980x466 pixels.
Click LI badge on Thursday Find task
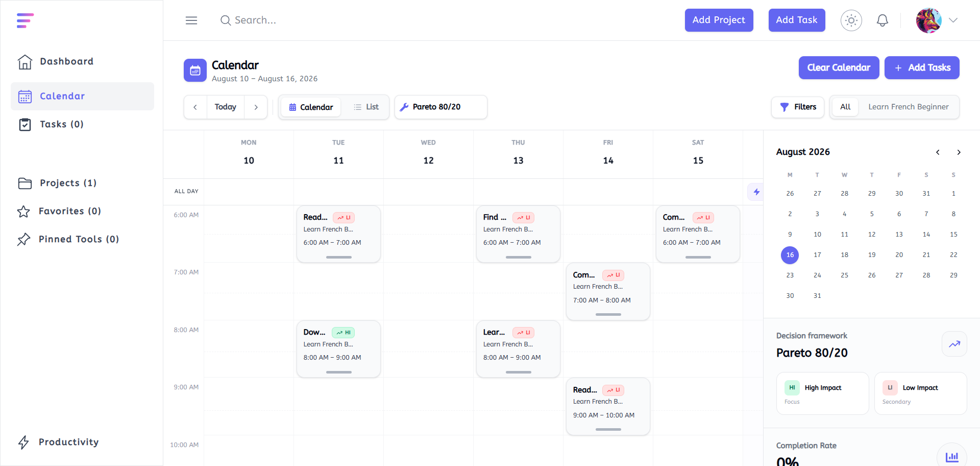click(x=524, y=218)
